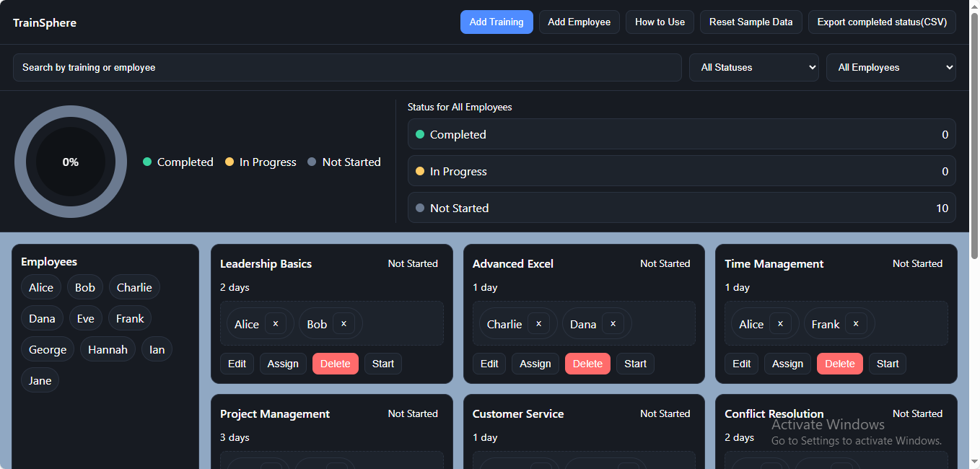980x469 pixels.
Task: Select the Hannah employee chip
Action: 108,349
